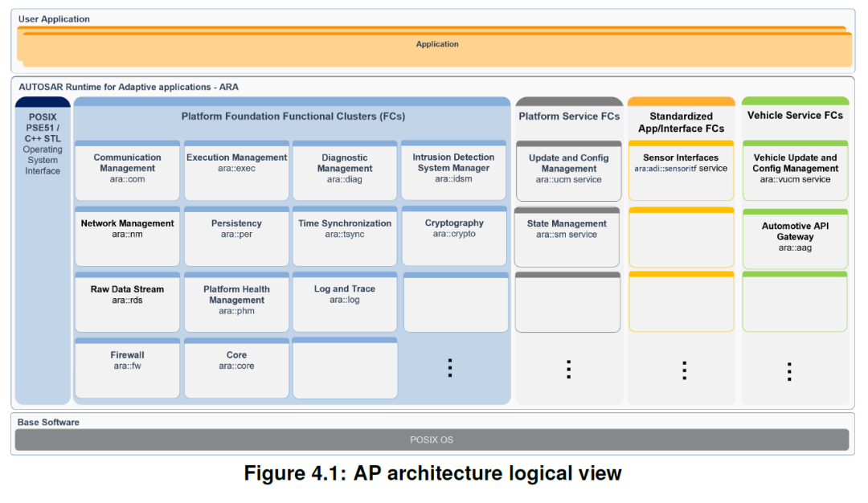Click the Standardized App/Interface FCs heading
Viewport: 868px width, 503px height.
pyautogui.click(x=682, y=122)
